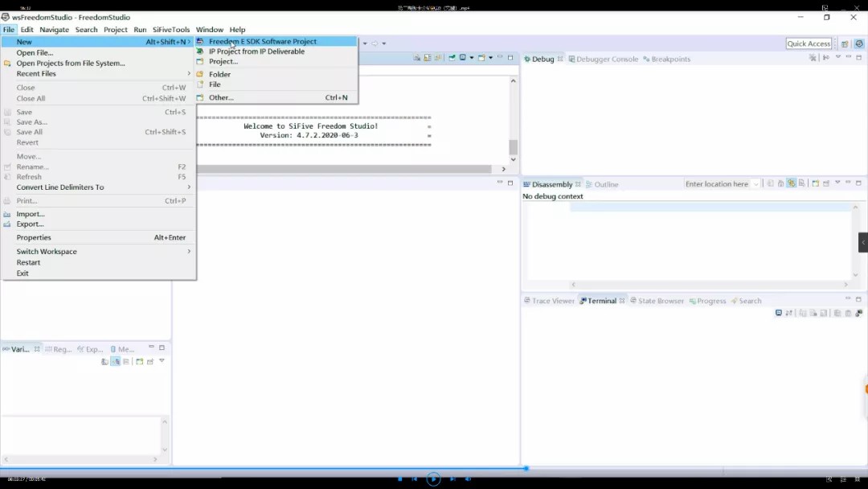This screenshot has width=868, height=489.
Task: Click Collapse All in Variables view
Action: (x=126, y=362)
